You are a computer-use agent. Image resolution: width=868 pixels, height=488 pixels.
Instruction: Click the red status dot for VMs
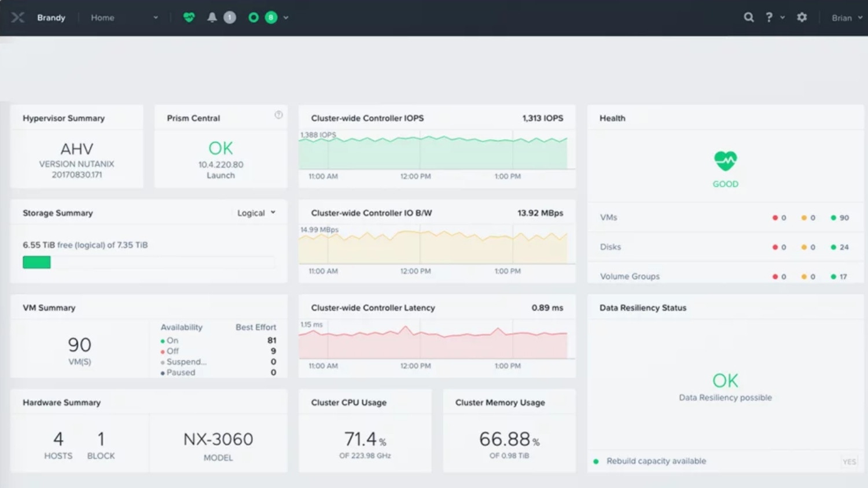(775, 217)
